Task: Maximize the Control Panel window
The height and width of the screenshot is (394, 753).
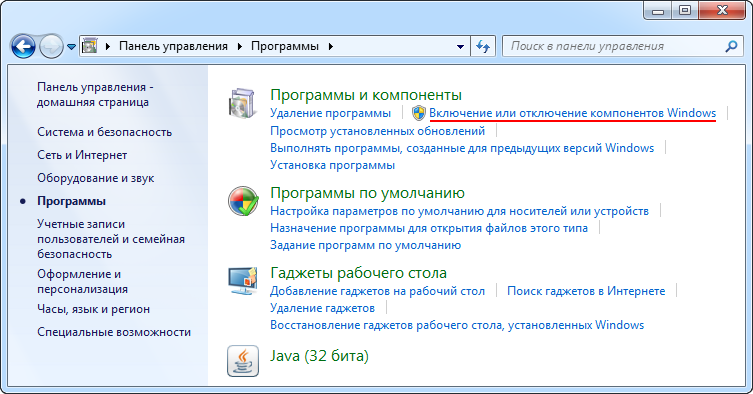Action: (x=685, y=10)
